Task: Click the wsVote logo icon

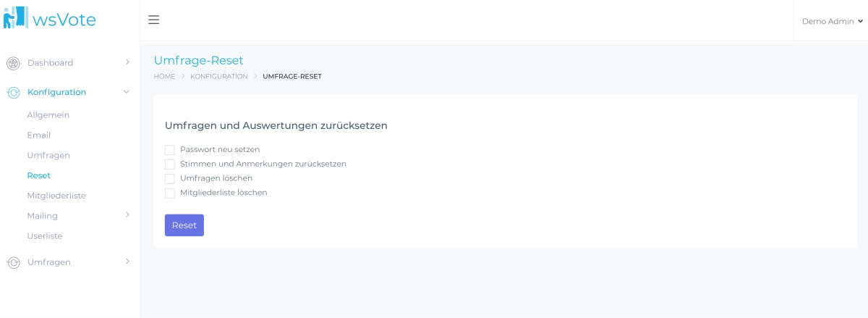Action: pos(16,18)
